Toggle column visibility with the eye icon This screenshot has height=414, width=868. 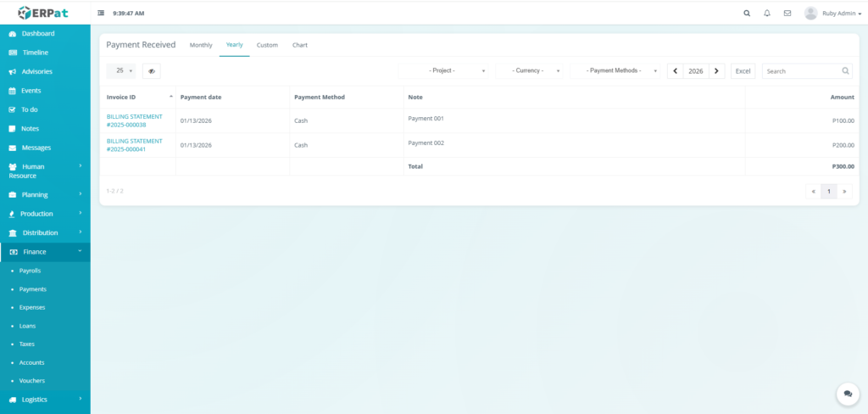(152, 71)
